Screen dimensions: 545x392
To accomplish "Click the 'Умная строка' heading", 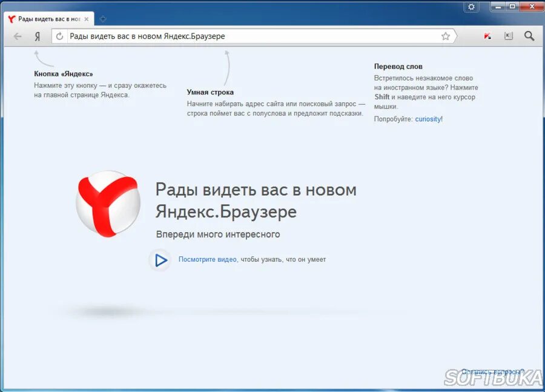I will 210,92.
